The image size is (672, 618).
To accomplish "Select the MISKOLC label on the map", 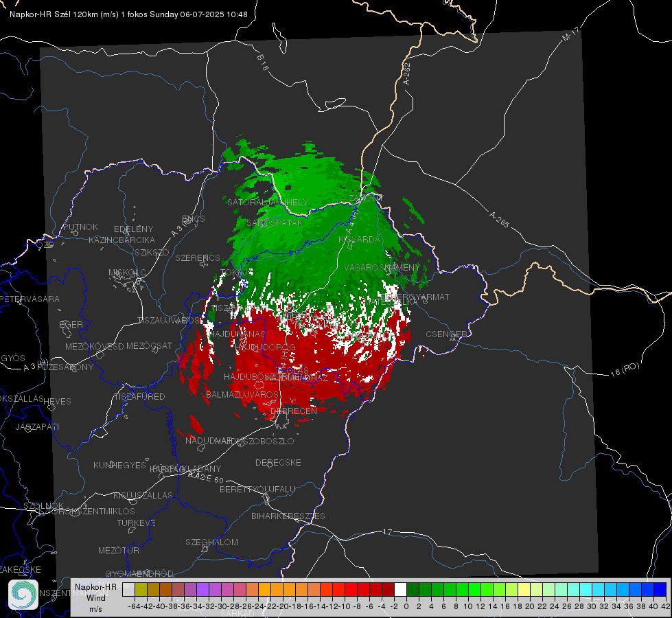I will click(x=127, y=273).
